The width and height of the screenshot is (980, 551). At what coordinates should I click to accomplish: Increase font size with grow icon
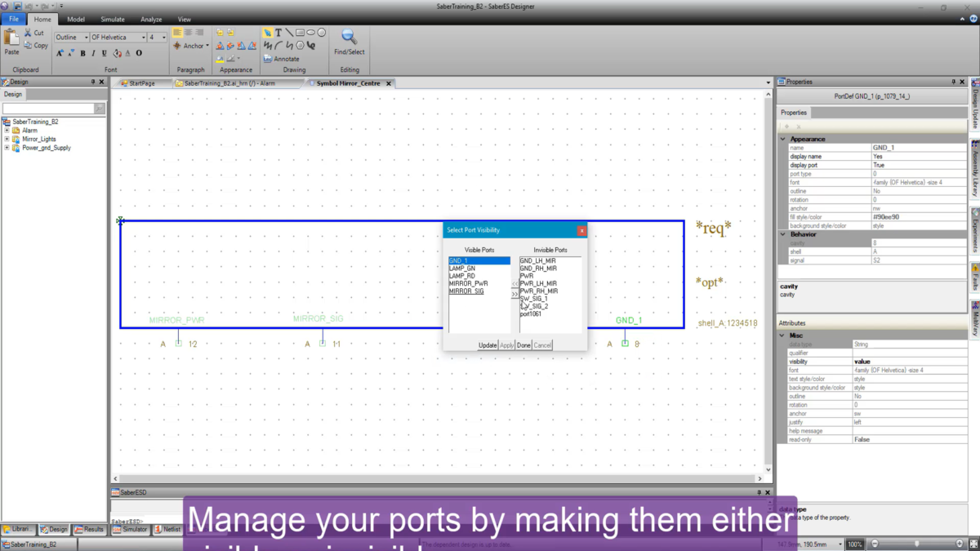60,53
